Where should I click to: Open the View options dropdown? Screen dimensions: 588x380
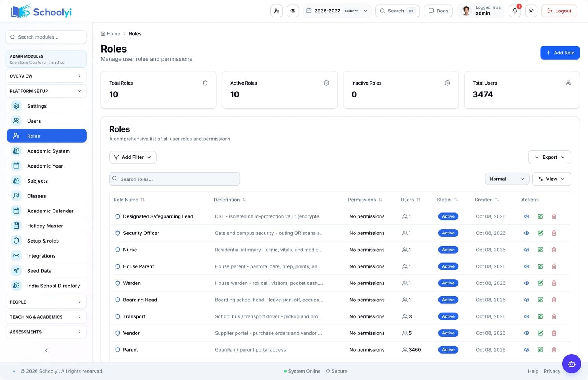551,179
